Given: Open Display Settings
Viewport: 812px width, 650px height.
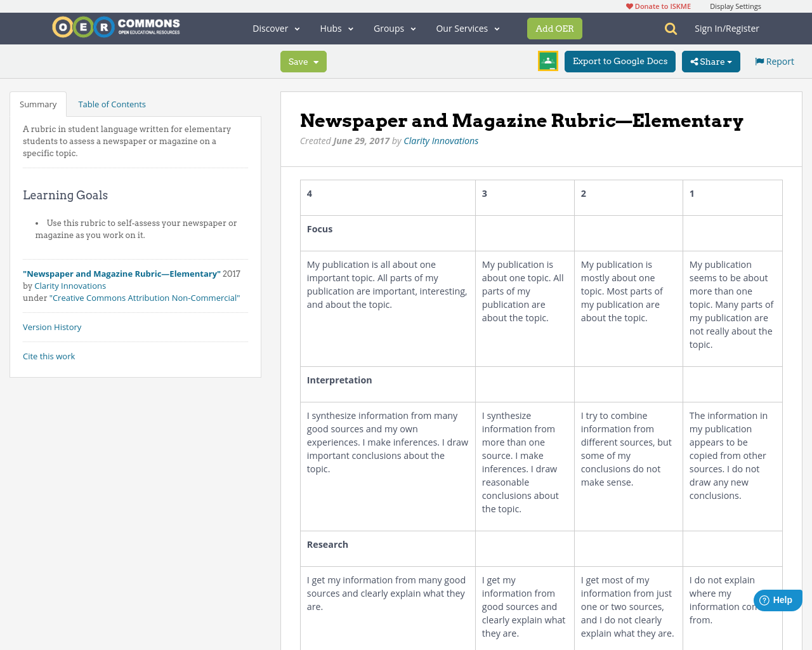Looking at the screenshot, I should click(x=735, y=5).
